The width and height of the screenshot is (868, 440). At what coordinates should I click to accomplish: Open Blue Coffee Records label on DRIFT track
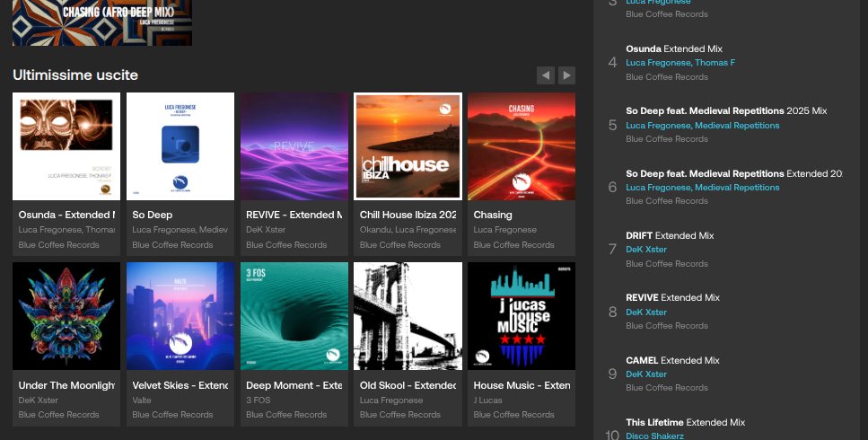point(667,264)
